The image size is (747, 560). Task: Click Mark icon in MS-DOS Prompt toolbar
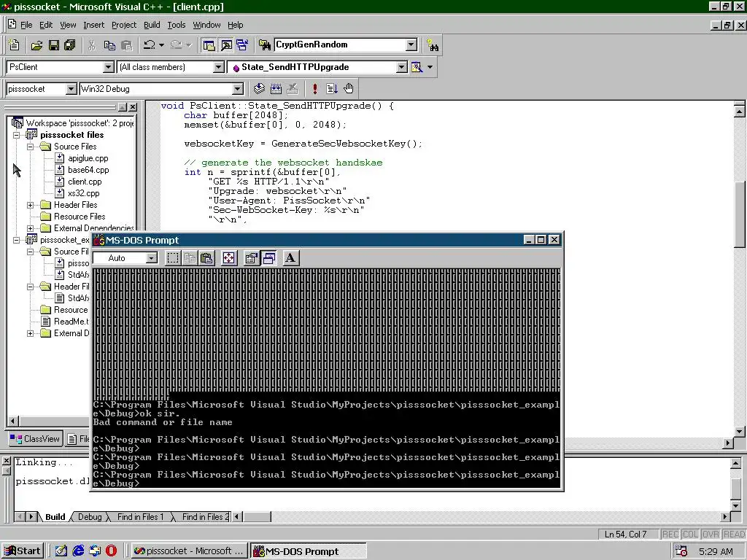pyautogui.click(x=172, y=258)
